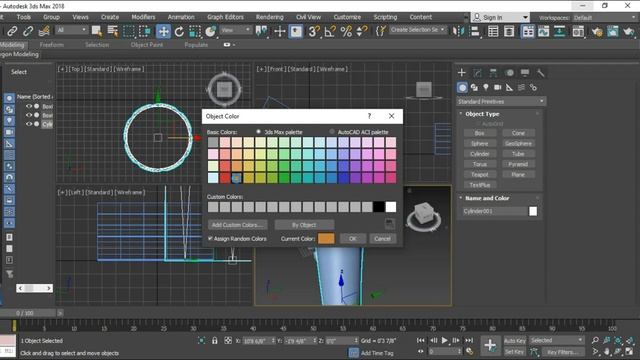Play the animation
This screenshot has height=360, width=640.
pos(444,340)
